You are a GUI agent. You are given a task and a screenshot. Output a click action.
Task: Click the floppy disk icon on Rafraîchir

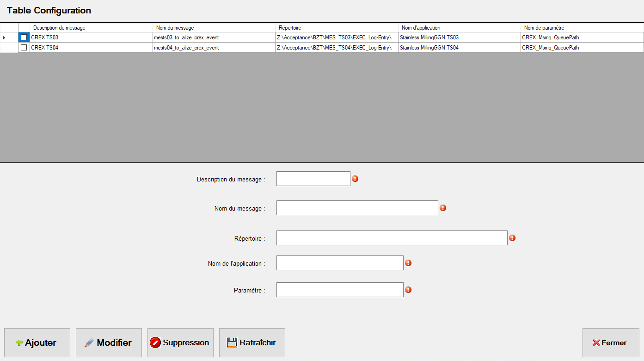click(231, 342)
